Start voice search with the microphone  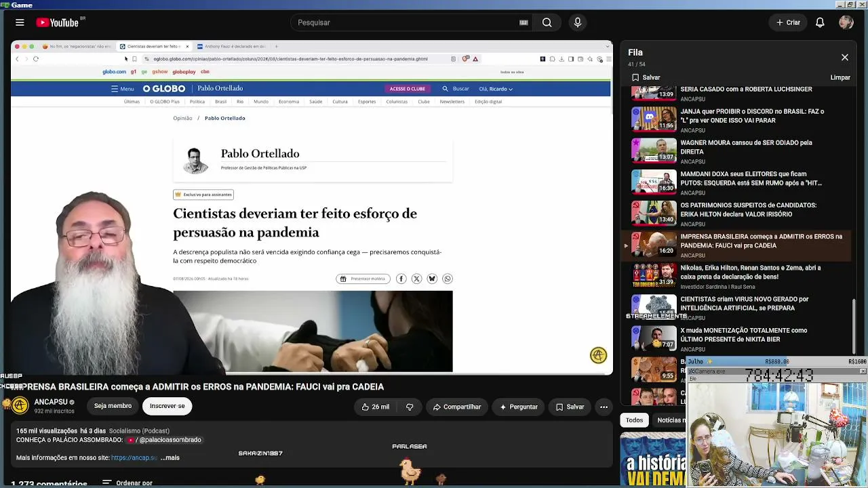[x=578, y=22]
